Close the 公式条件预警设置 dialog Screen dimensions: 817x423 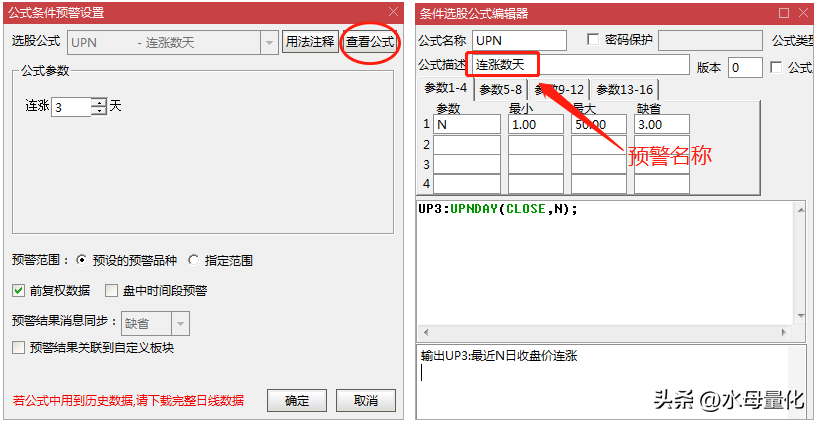point(394,13)
